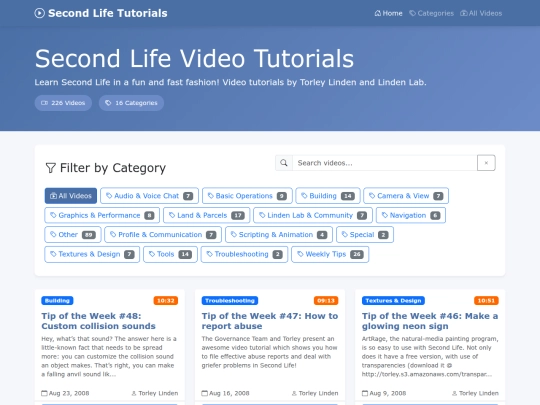Click the magnifier search icon

pos(284,163)
